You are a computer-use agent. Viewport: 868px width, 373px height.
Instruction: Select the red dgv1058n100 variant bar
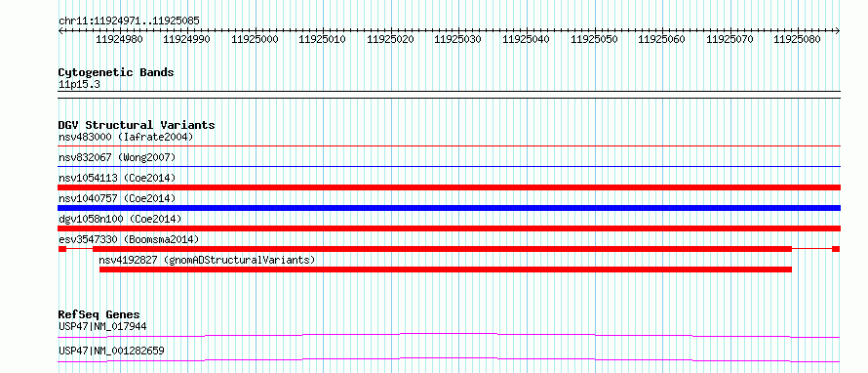[449, 228]
